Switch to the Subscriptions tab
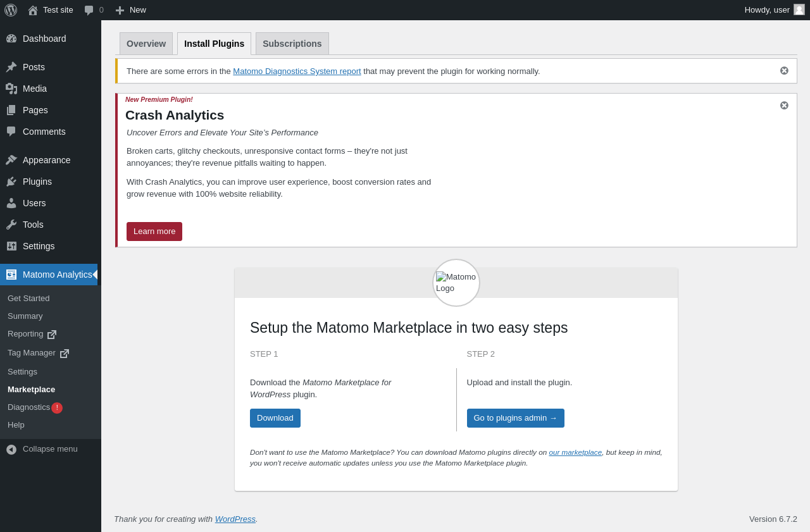 coord(292,44)
